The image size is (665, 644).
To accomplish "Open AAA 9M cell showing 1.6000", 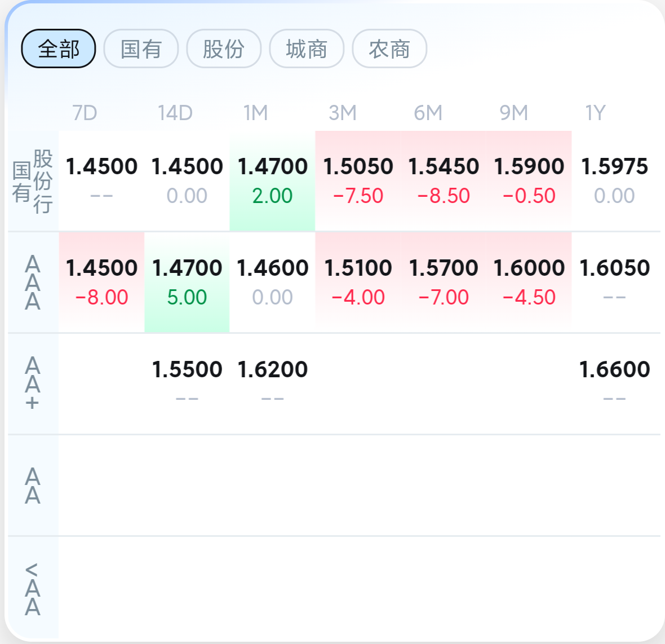I will (529, 283).
